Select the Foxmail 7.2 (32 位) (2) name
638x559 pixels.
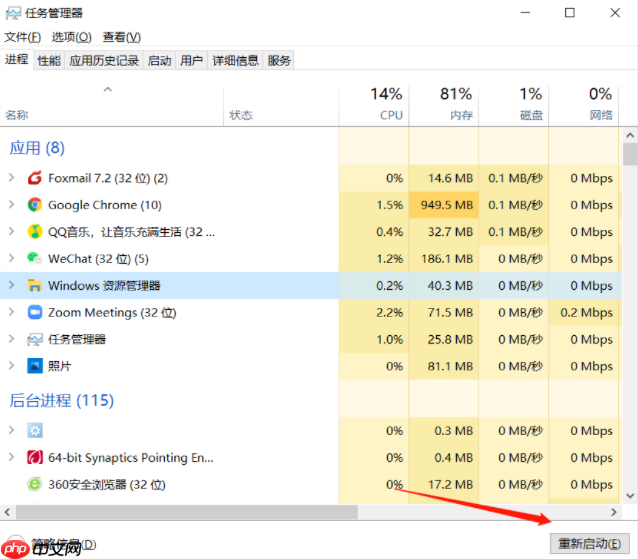point(108,178)
